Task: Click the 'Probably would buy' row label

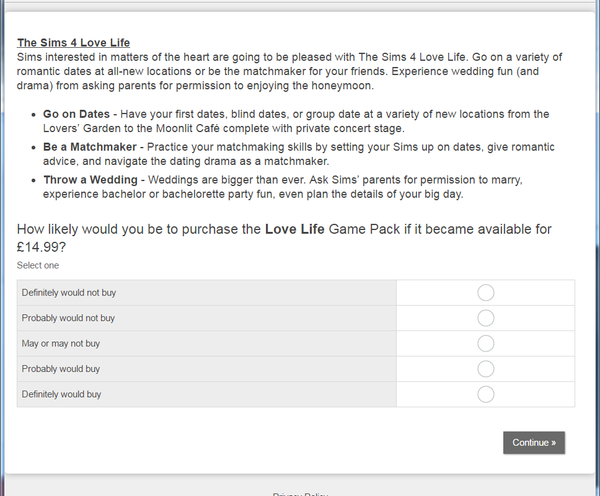Action: coord(61,369)
